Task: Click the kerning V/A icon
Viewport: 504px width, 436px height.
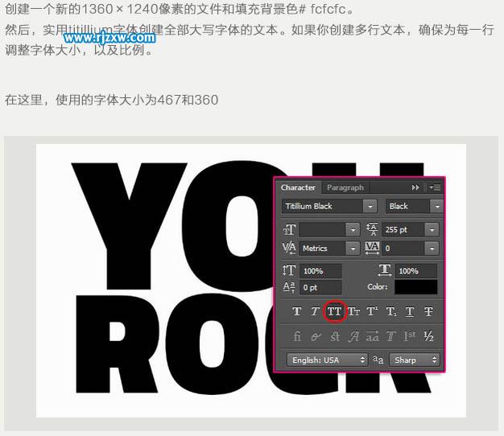Action: point(289,249)
